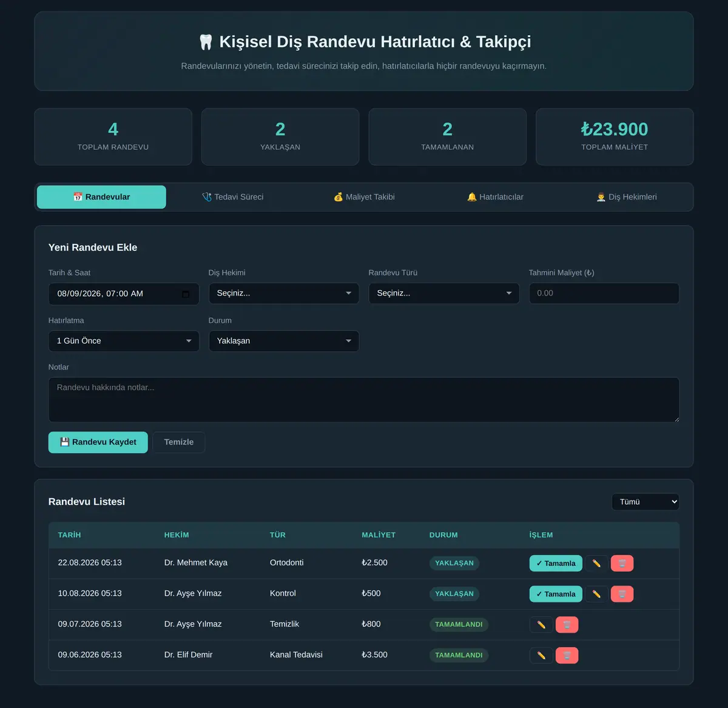Select the Toplam Maliyet stat card
Screen dimensions: 728x708
pos(615,137)
